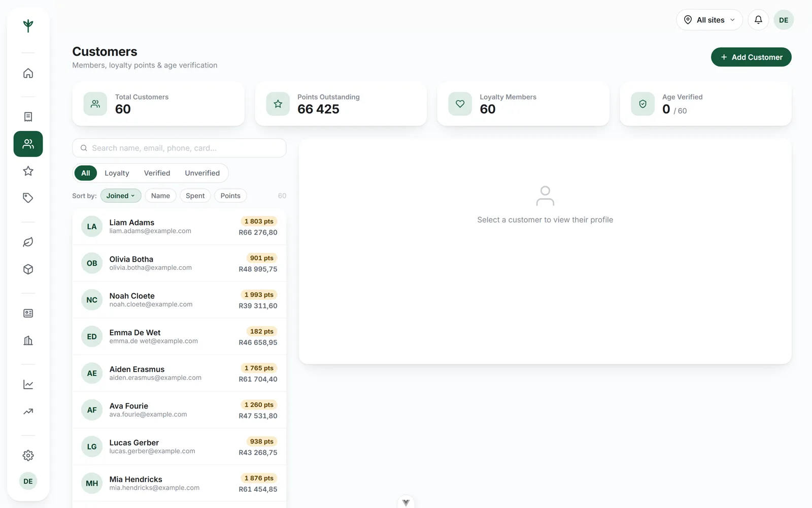Click the 1 803 pts badge
The height and width of the screenshot is (508, 812).
[259, 221]
